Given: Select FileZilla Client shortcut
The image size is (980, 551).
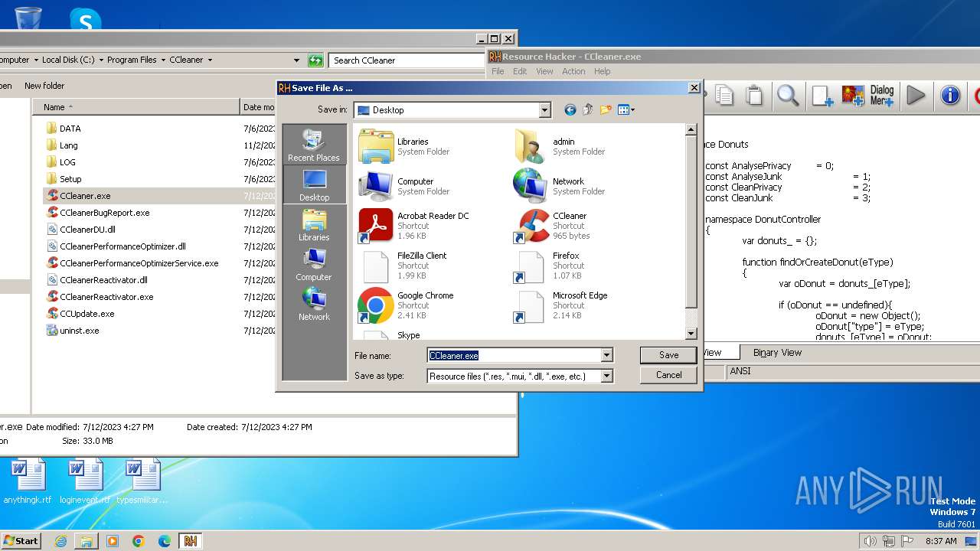Looking at the screenshot, I should pyautogui.click(x=403, y=266).
